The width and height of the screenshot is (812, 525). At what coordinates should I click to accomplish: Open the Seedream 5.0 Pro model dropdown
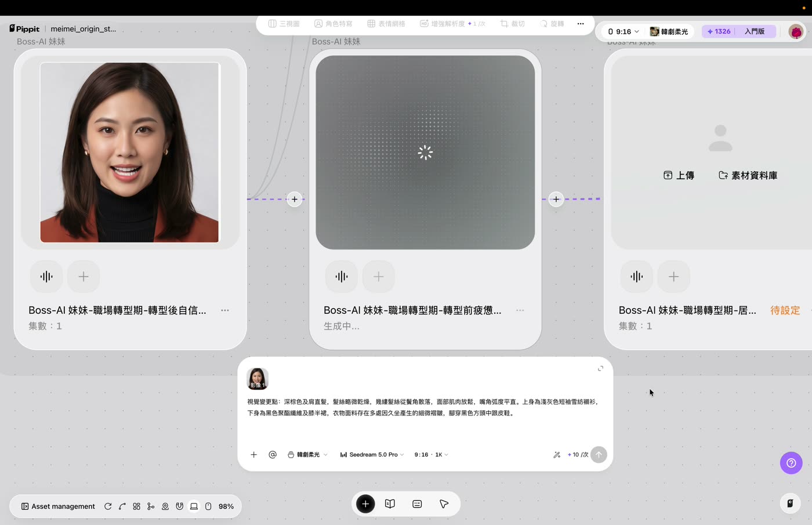(372, 455)
